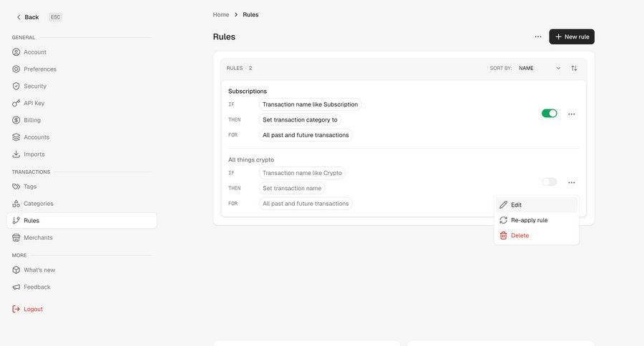Image resolution: width=644 pixels, height=346 pixels.
Task: Open options for All things crypto rule
Action: pos(571,182)
